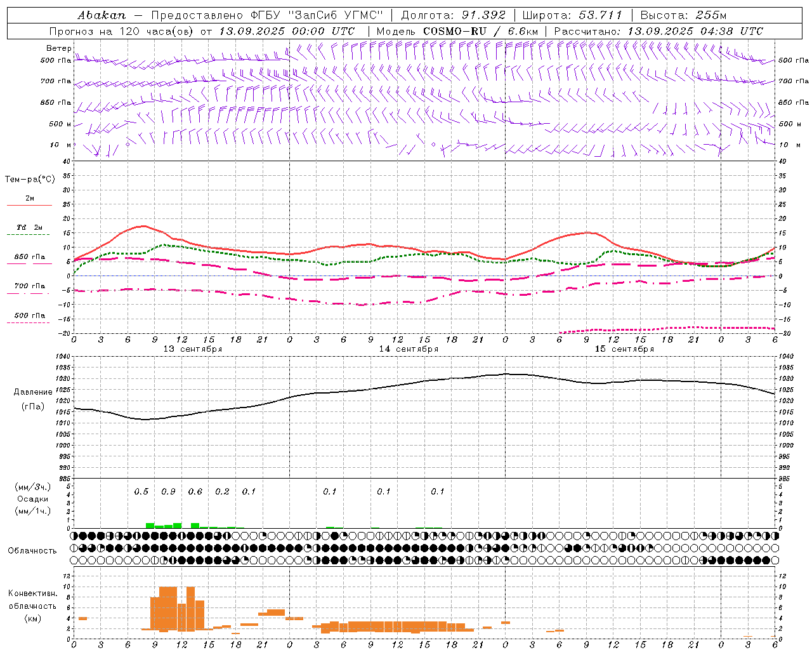Click the "Конвективн." convective cloud label
The image size is (812, 650).
(32, 593)
